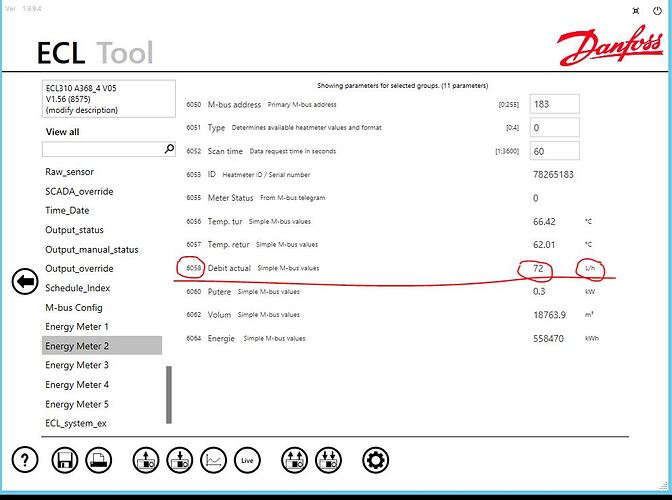Click the Danfoss logo
This screenshot has height=500, width=672.
[x=609, y=45]
